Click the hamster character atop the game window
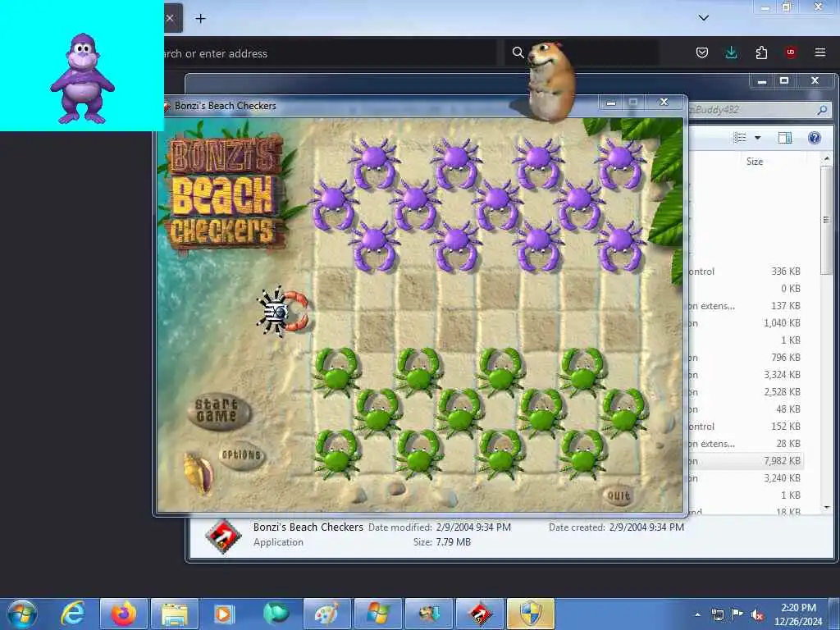 tap(550, 80)
